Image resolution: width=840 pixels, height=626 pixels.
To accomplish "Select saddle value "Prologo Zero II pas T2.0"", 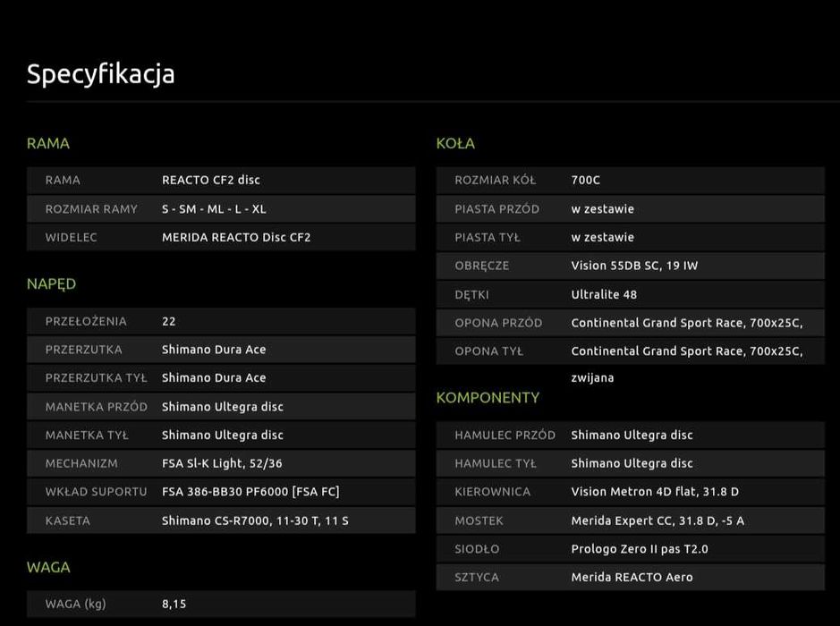I will point(640,549).
